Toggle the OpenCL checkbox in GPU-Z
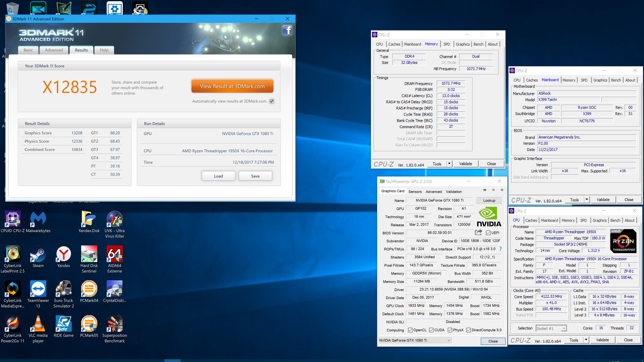The image size is (644, 362). click(x=410, y=330)
